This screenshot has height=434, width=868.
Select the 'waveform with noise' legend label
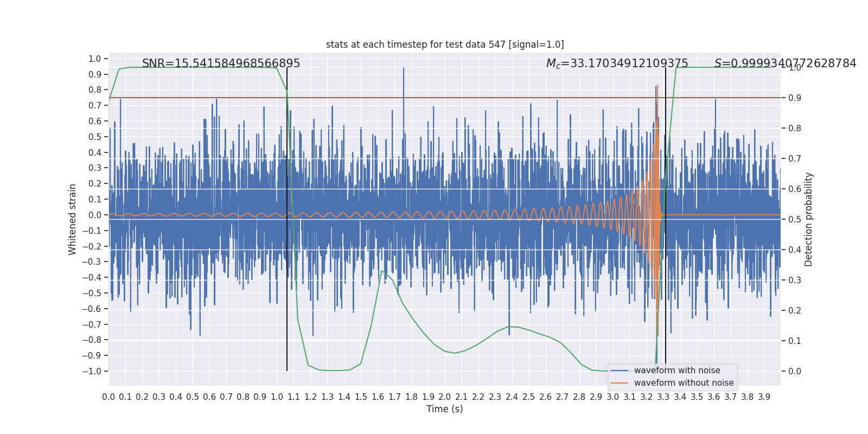click(677, 371)
